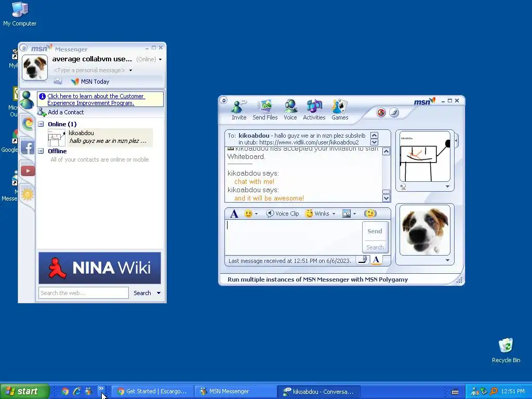The width and height of the screenshot is (532, 399).
Task: Select the sun weather tab in sidebar
Action: point(28,194)
